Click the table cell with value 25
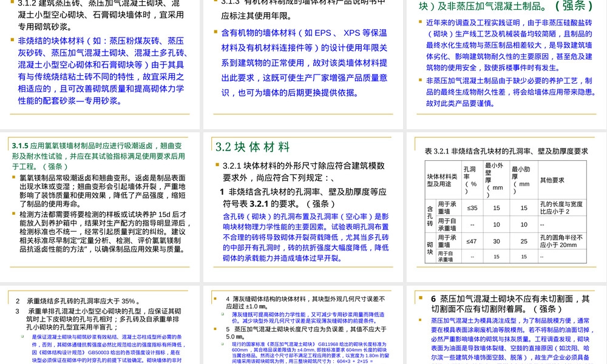Screen dimensions: 607x364 [524, 241]
